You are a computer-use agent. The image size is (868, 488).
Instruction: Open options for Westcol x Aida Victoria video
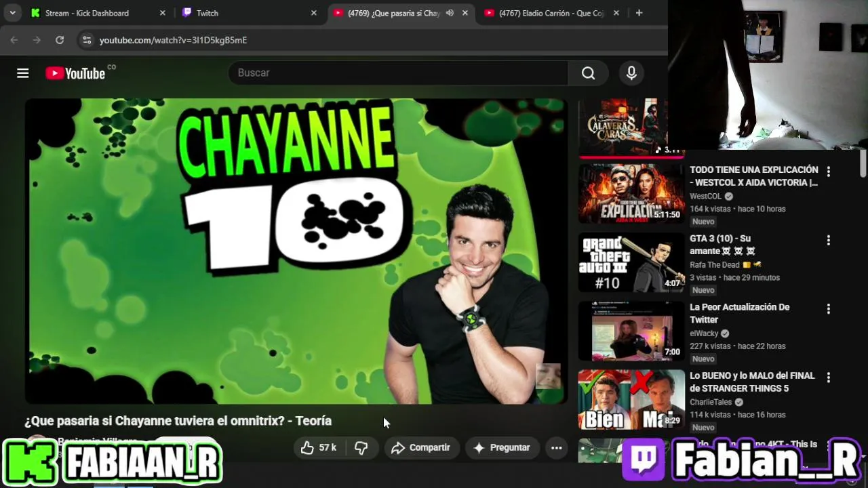click(828, 172)
